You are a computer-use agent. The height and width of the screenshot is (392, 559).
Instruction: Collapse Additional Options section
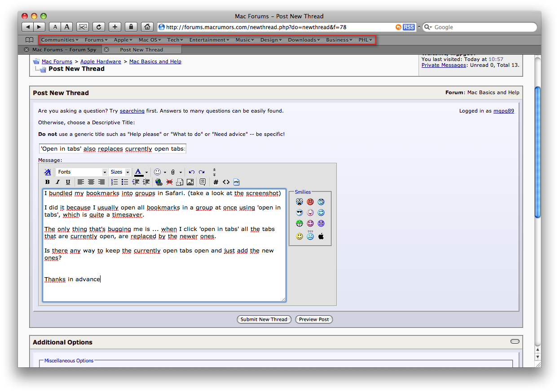point(515,341)
